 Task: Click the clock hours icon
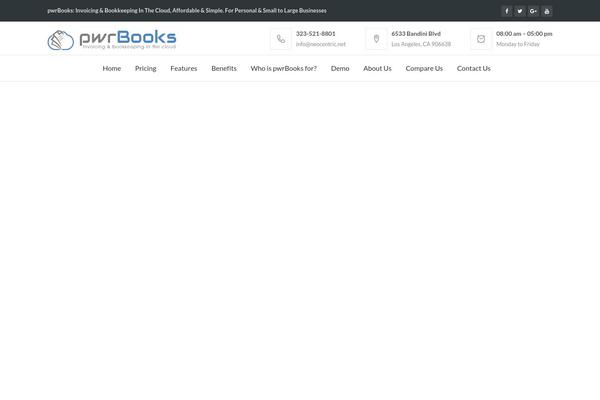click(x=481, y=39)
